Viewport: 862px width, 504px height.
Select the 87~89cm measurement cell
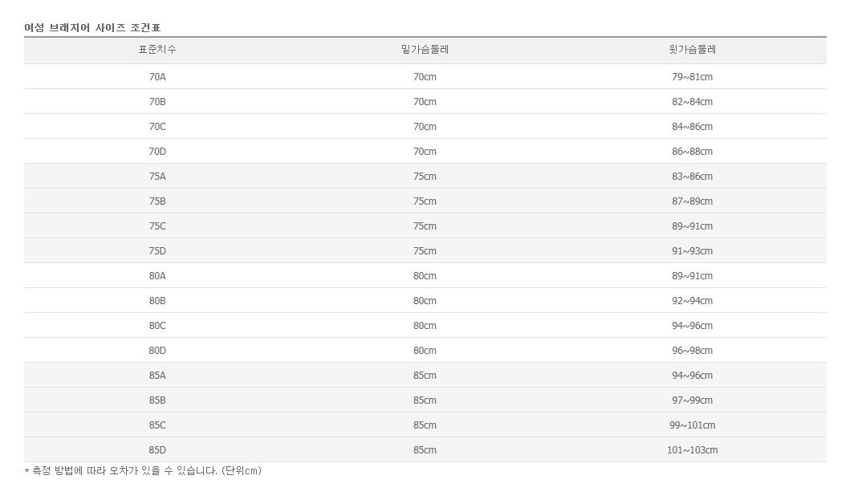[692, 201]
